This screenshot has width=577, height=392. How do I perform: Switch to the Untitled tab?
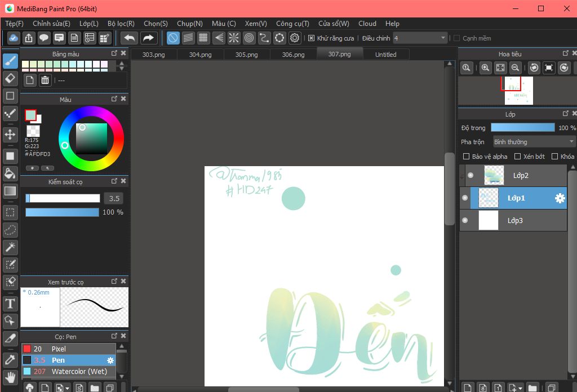[386, 55]
